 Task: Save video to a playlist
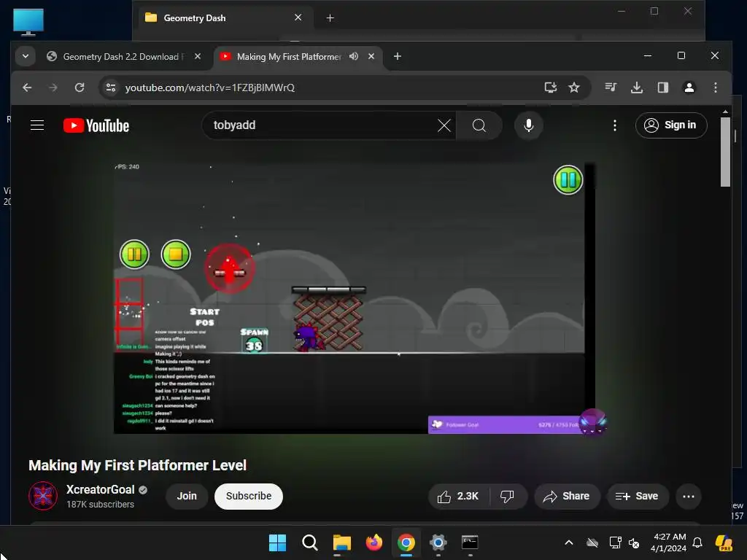[637, 497]
